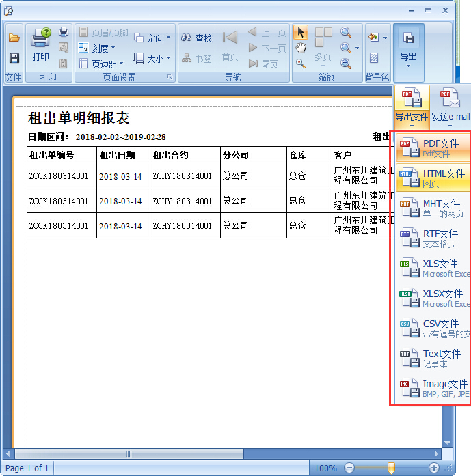Select the hand pan tool
Screen dimensions: 471x476
click(301, 48)
